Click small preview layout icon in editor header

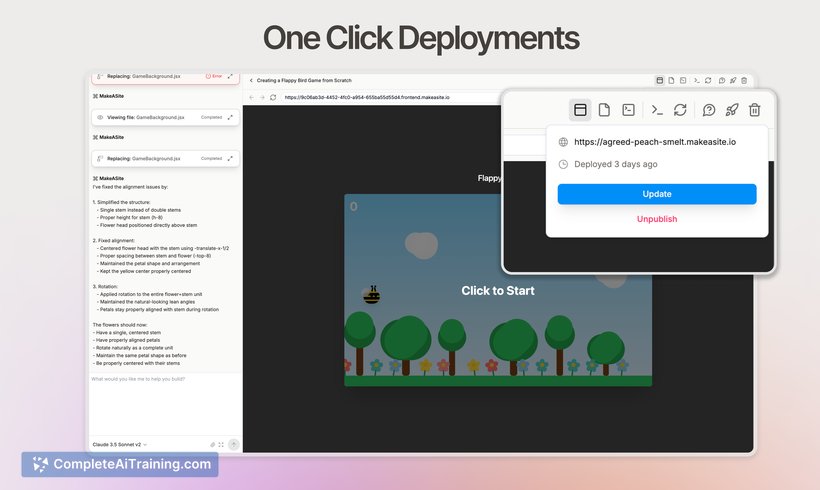tap(659, 81)
